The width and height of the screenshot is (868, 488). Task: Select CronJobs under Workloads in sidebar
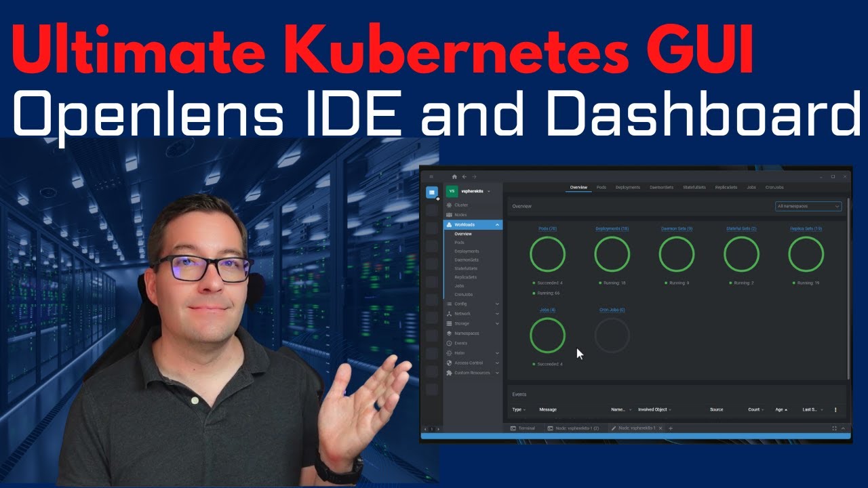[x=464, y=295]
